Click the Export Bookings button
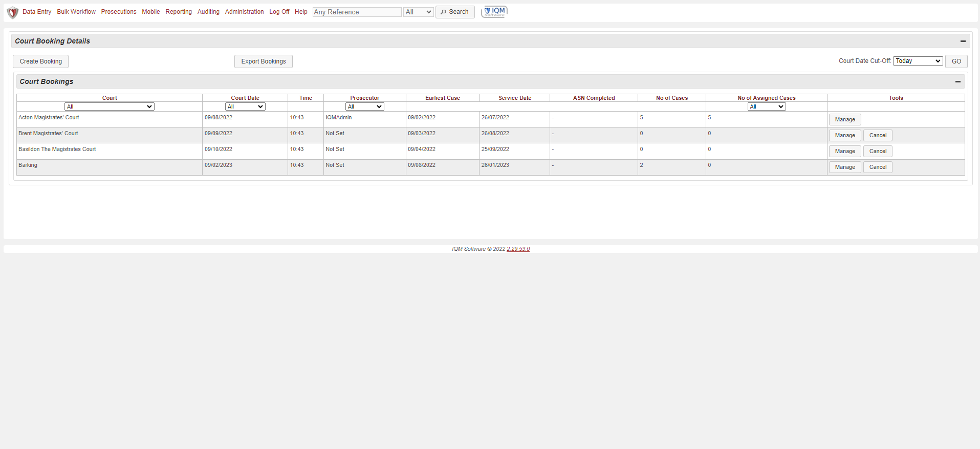 click(264, 61)
